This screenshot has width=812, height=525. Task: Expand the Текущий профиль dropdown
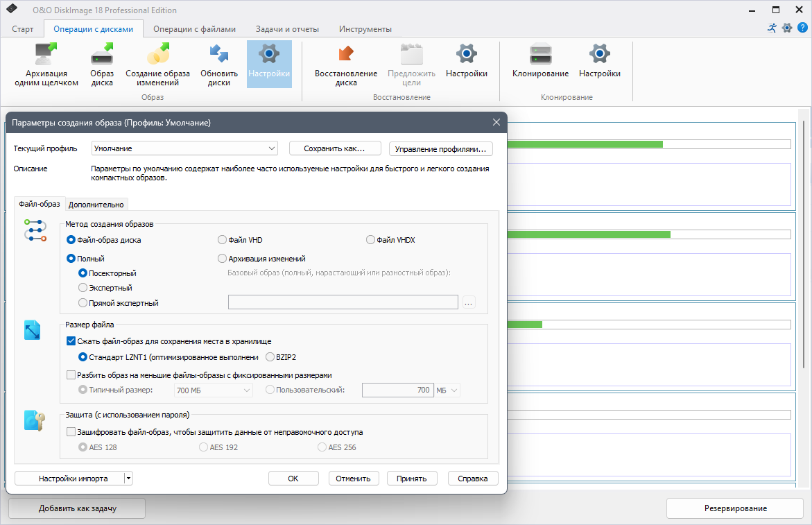tap(184, 148)
